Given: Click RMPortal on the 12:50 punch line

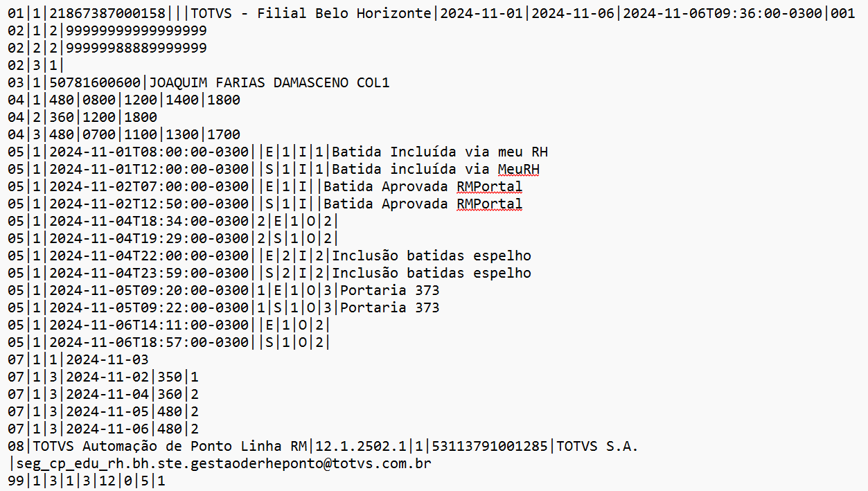Looking at the screenshot, I should tap(489, 204).
